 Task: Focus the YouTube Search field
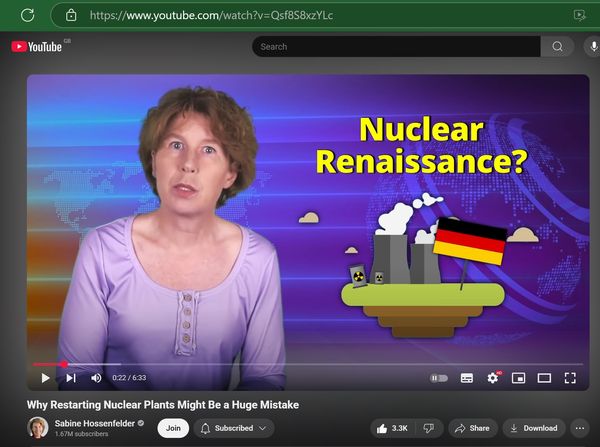coord(396,47)
